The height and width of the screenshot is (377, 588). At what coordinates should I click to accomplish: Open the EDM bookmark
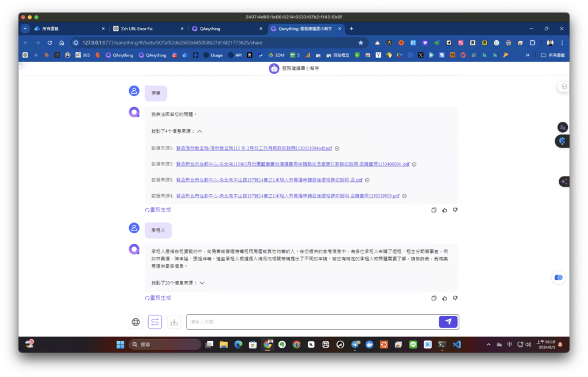pos(276,55)
